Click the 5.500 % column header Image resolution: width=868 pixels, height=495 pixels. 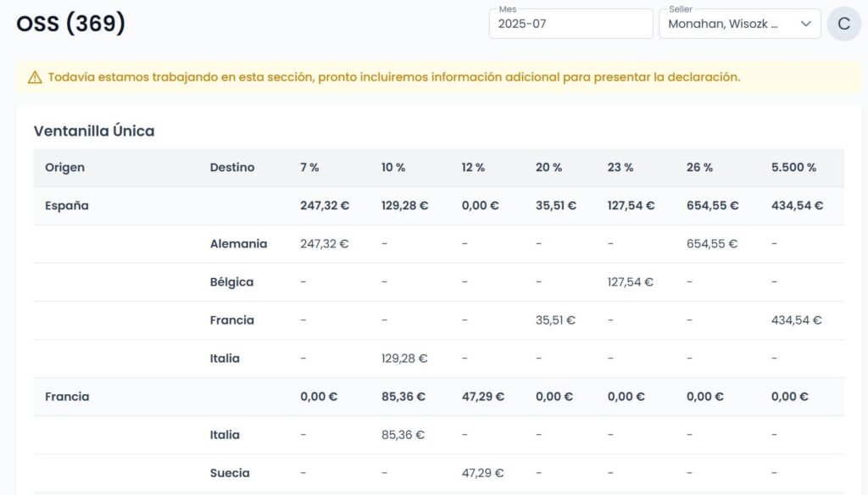(793, 168)
